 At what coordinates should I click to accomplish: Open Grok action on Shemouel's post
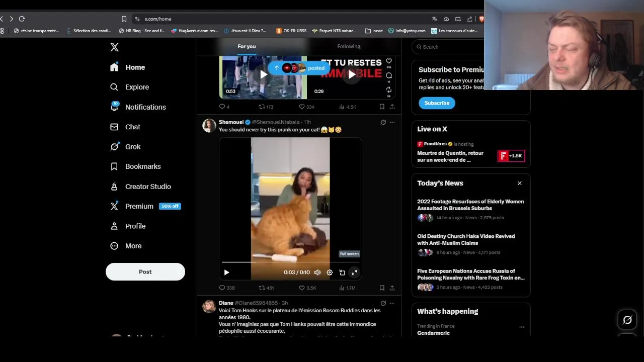click(x=383, y=122)
